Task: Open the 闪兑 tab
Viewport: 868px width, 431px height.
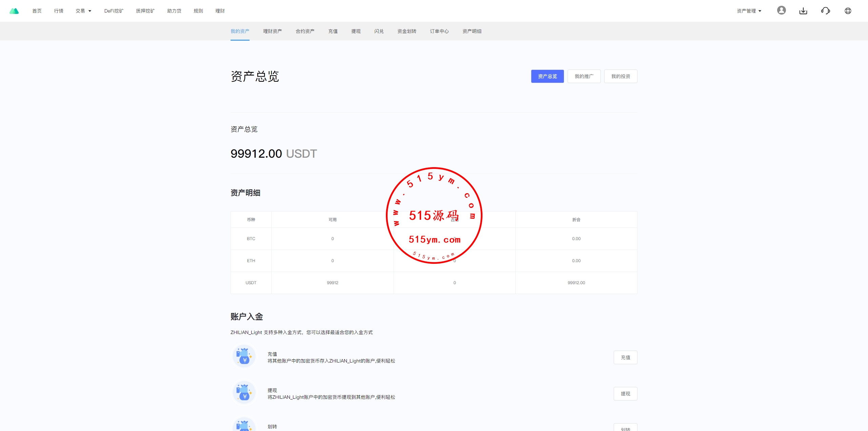Action: (x=379, y=31)
